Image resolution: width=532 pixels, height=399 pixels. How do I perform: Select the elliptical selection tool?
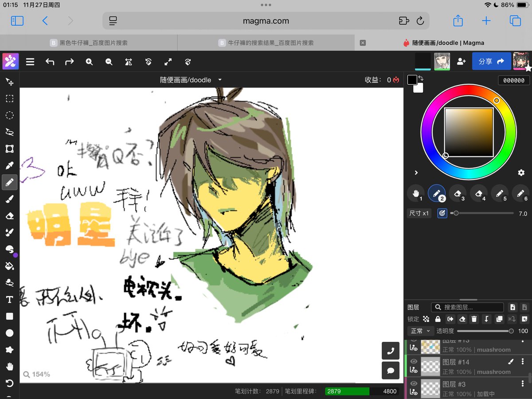pyautogui.click(x=9, y=115)
